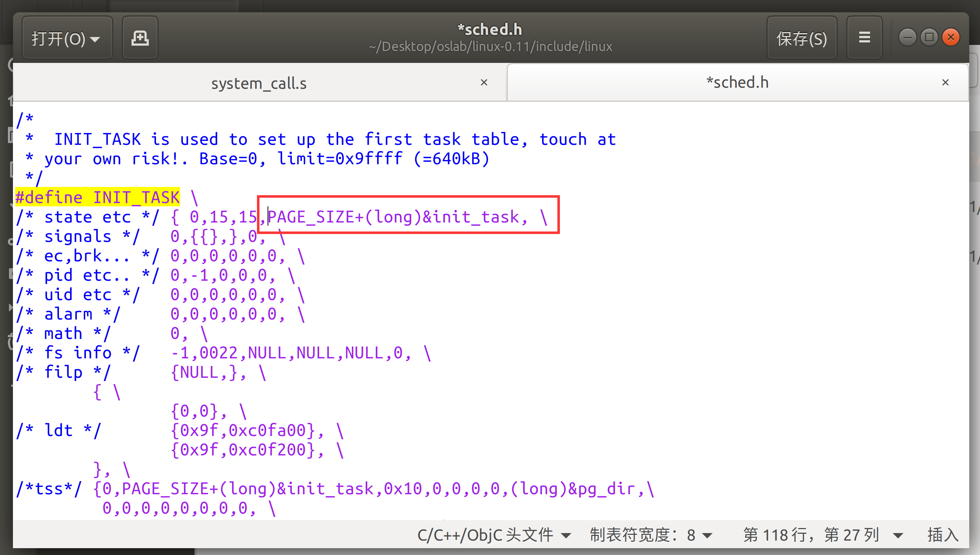Open the C/C++/ObjC 头文件 language dropdown
The height and width of the screenshot is (555, 980).
tap(494, 535)
